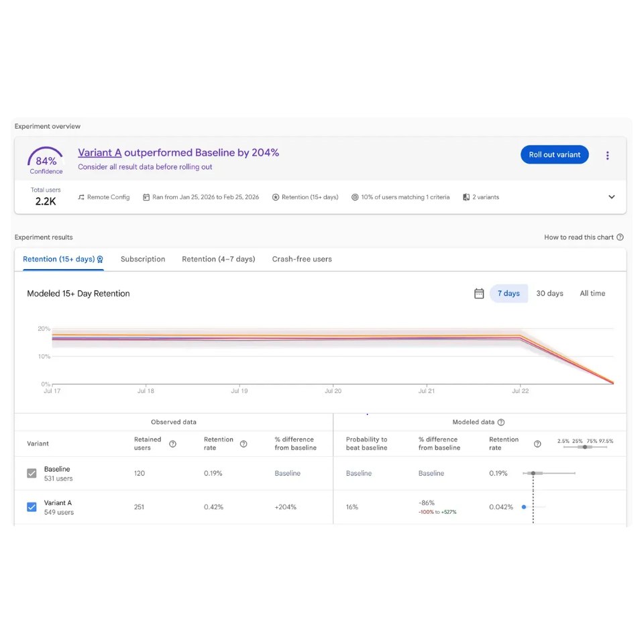This screenshot has width=644, height=644.
Task: Click the Remote Config icon
Action: pyautogui.click(x=81, y=197)
